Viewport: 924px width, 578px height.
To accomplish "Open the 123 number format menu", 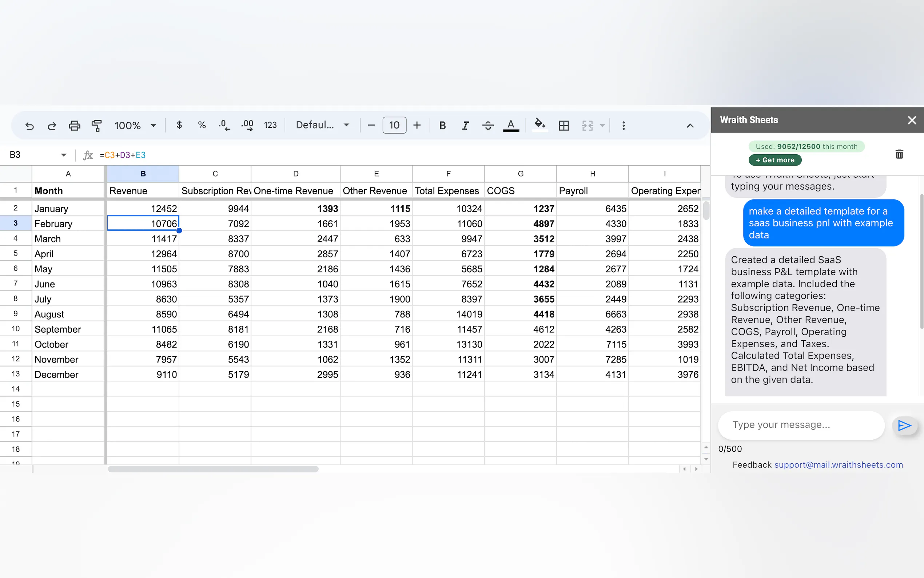I will 270,125.
